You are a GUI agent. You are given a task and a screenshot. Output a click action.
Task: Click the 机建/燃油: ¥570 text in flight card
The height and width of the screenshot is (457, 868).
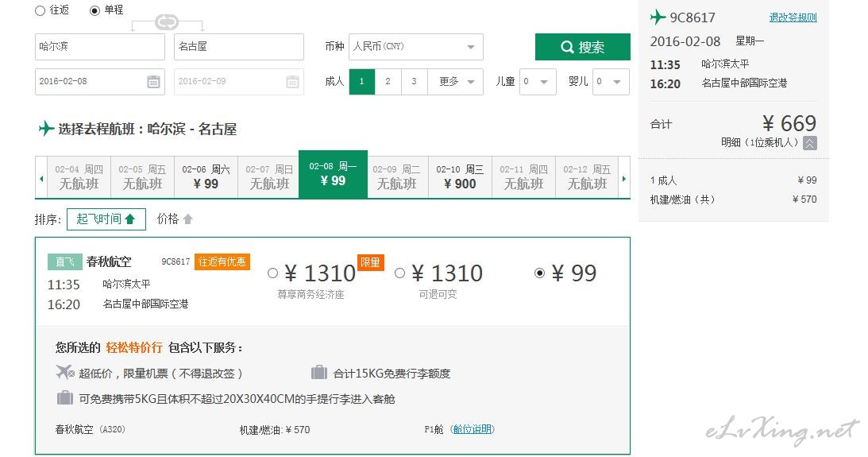coord(275,430)
